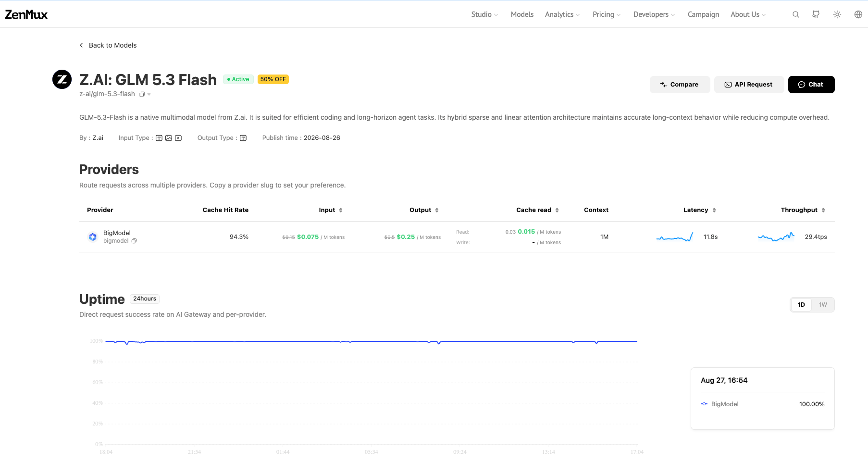Open the About Us dropdown menu
Image resolution: width=868 pixels, height=475 pixels.
click(x=748, y=14)
